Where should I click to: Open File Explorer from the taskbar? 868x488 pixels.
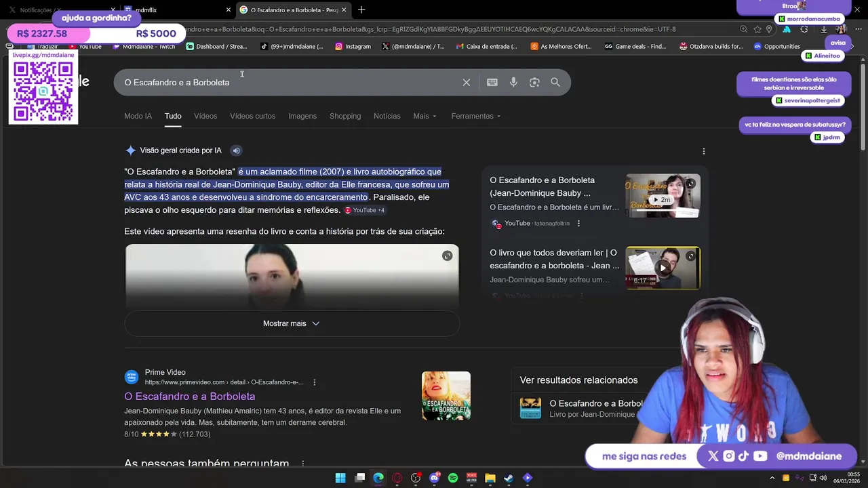[490, 478]
